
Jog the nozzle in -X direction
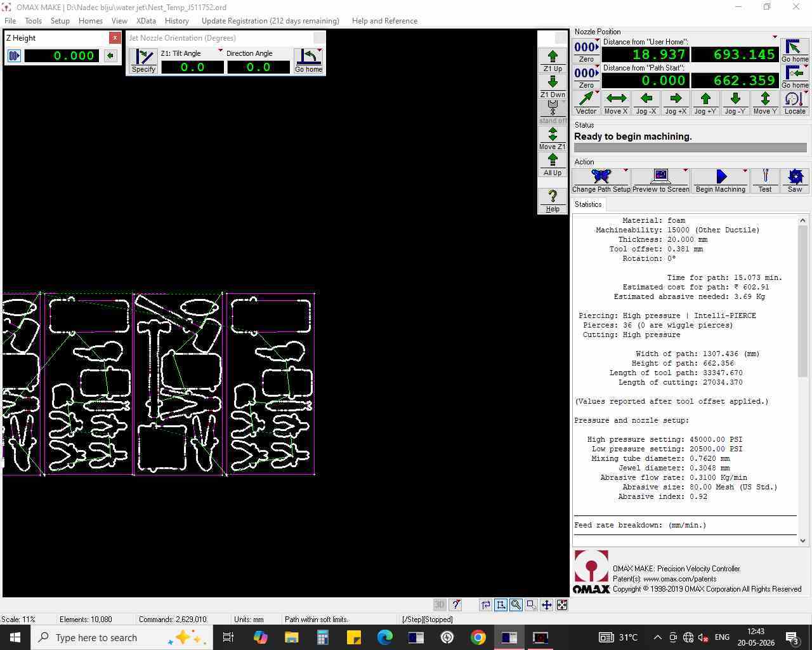coord(646,103)
